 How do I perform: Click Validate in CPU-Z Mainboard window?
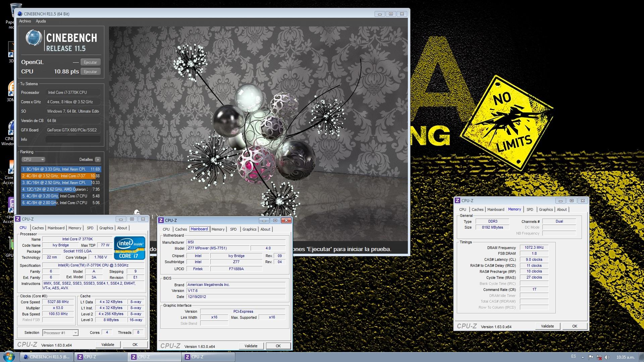coord(251,346)
